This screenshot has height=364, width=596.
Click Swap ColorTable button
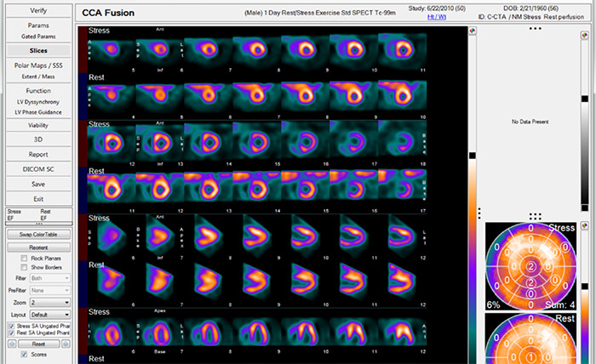click(39, 235)
